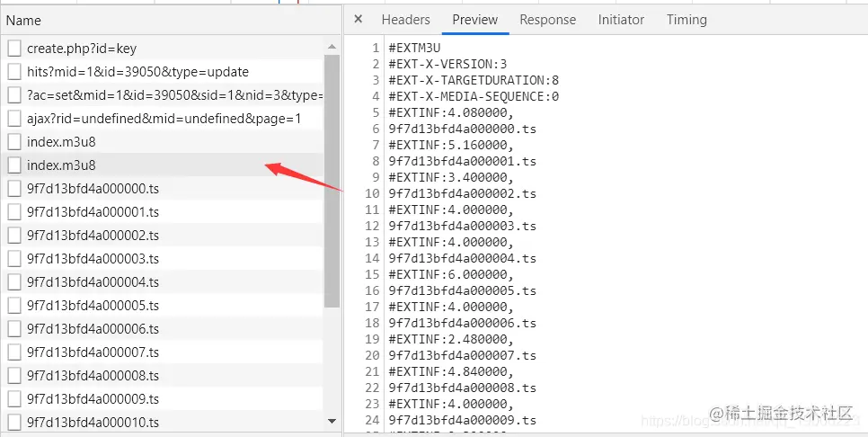868x437 pixels.
Task: Select the 9f7d13bfd4a000008.ts request in the Name list
Action: 93,376
